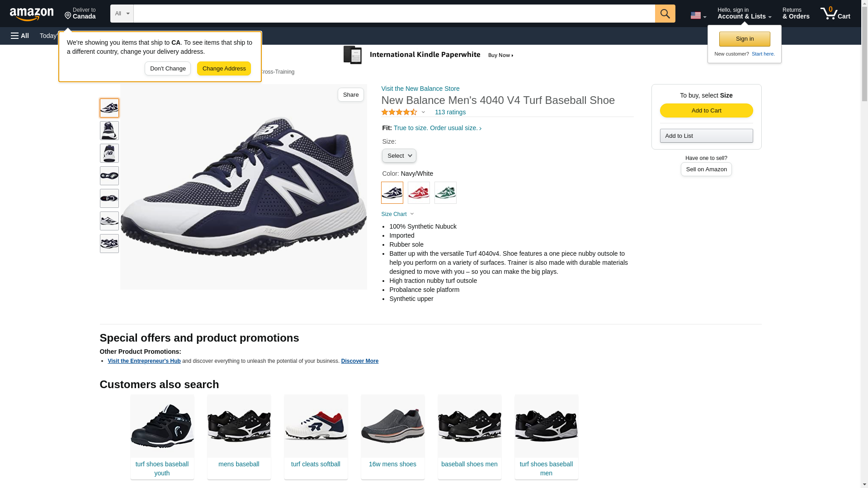Open Returns & Orders
Viewport: 868px width, 488px height.
pos(796,14)
